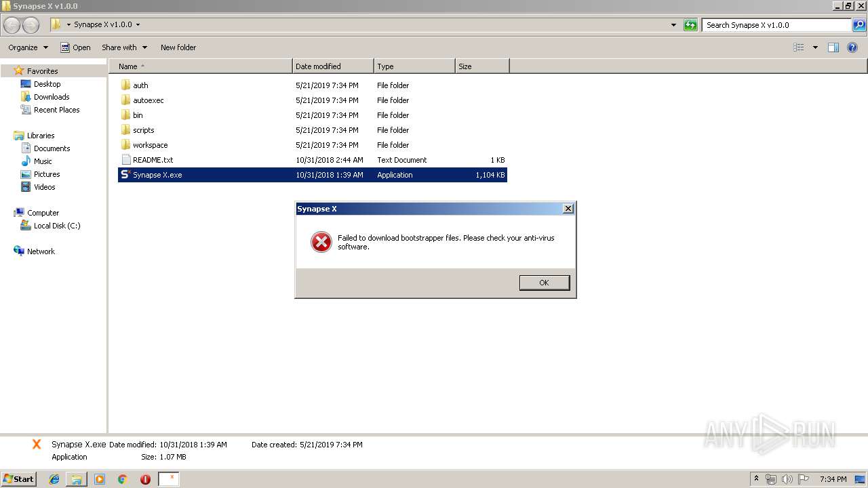Launch Google Chrome from taskbar
The height and width of the screenshot is (488, 868).
[x=123, y=479]
